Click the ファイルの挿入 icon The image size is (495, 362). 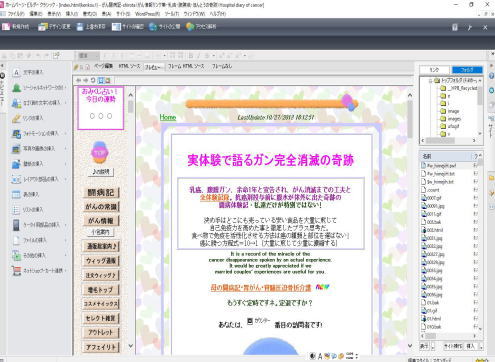(16, 240)
